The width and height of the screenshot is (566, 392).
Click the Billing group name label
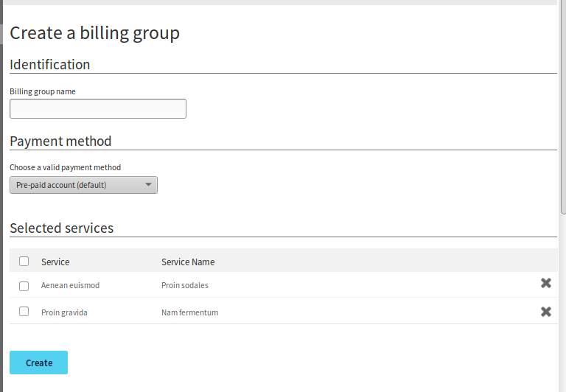click(43, 91)
